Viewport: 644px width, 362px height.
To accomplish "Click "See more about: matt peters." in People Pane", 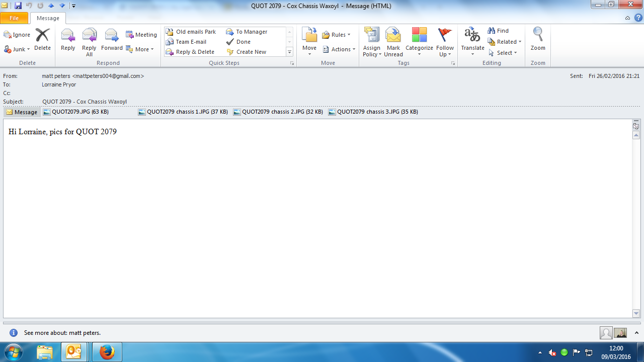I will (x=62, y=333).
